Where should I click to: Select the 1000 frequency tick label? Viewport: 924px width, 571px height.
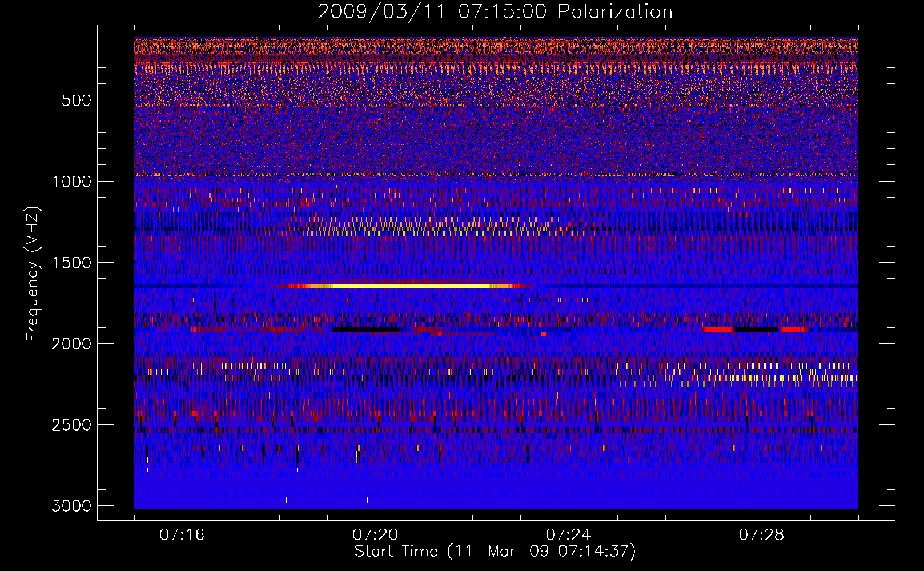pos(71,182)
